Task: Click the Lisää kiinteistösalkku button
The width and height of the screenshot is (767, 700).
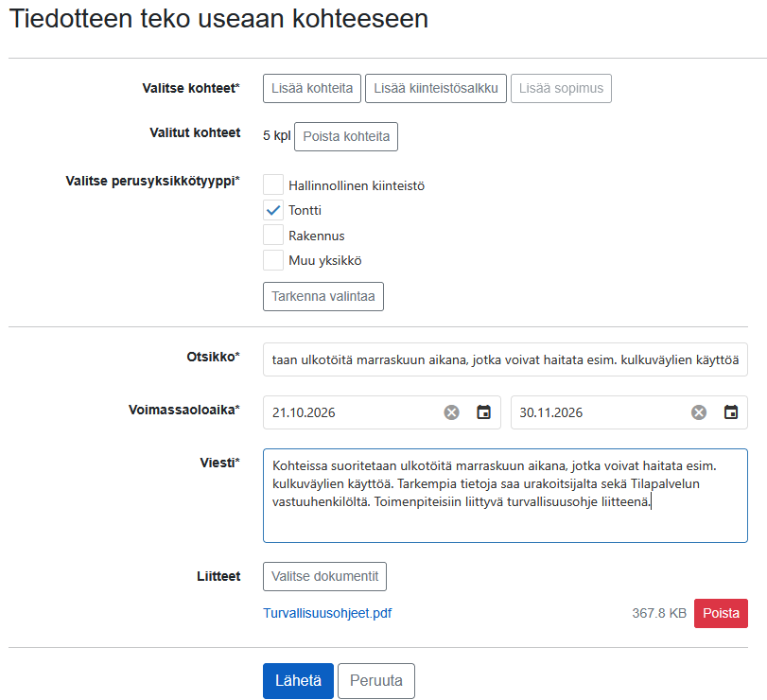Action: pos(436,89)
